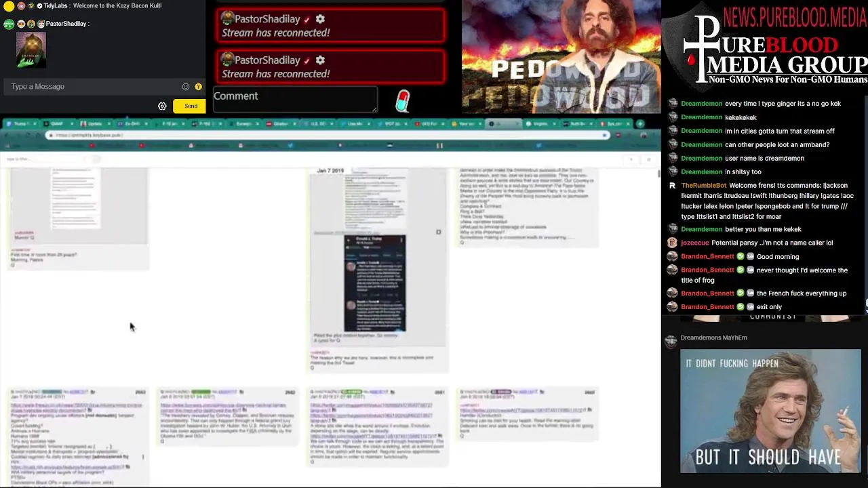
Task: Click the red and teal pill icon
Action: (x=403, y=102)
